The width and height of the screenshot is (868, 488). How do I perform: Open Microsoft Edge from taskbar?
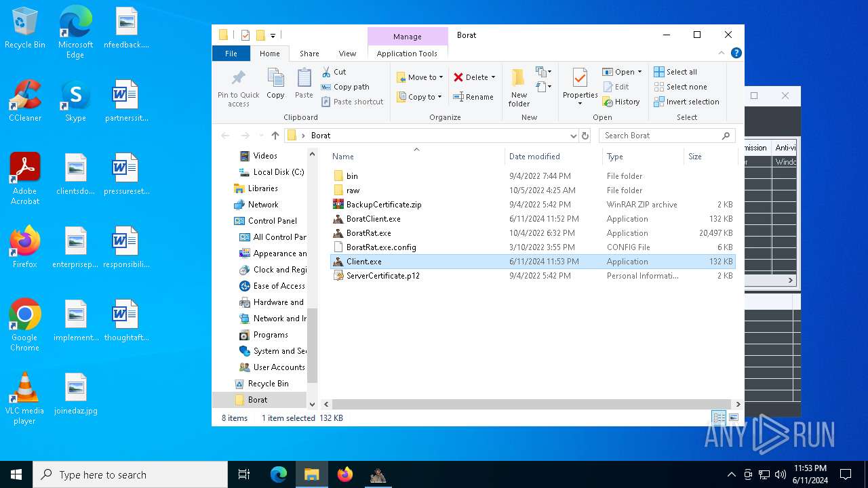(x=279, y=474)
